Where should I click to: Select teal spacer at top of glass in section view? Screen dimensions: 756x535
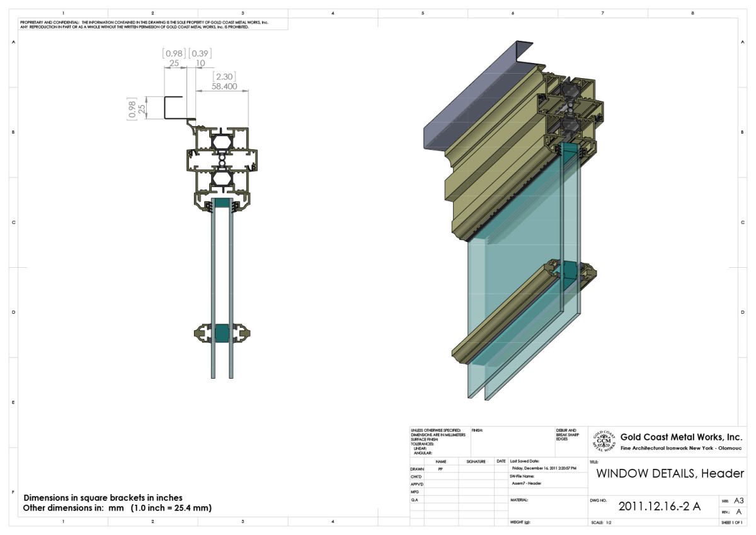221,202
